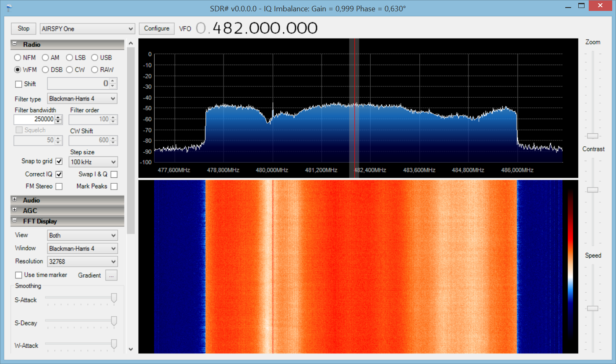Minimize the SDR# window
Image resolution: width=616 pixels, height=364 pixels.
pyautogui.click(x=568, y=6)
